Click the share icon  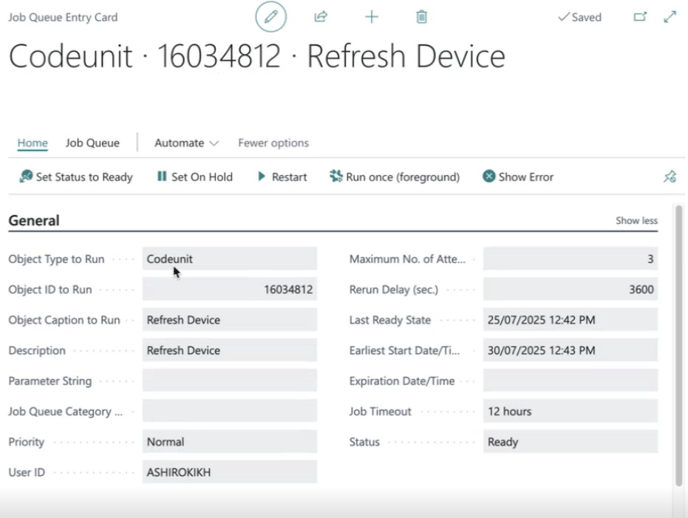(321, 17)
